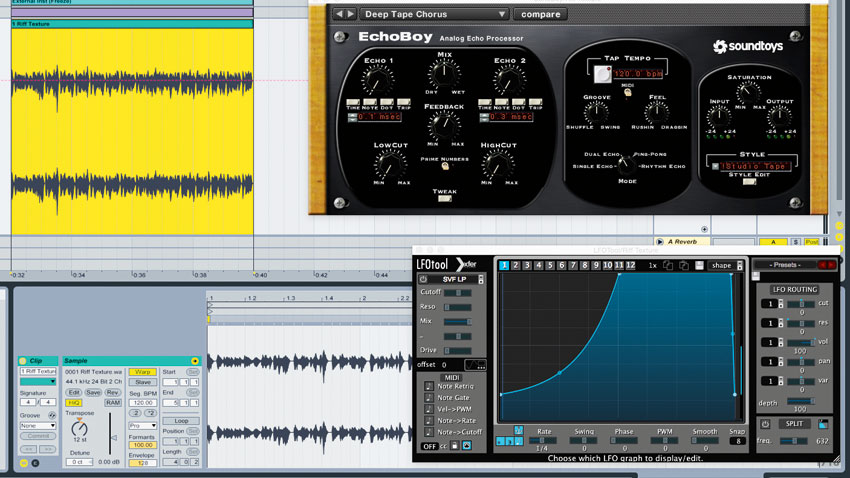Toggle Note Retrig in MIDI section

click(429, 386)
